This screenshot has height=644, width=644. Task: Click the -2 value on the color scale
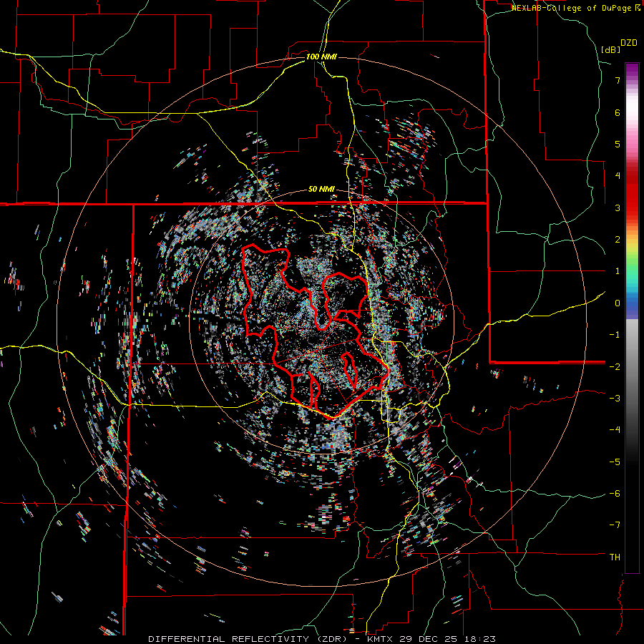click(615, 366)
